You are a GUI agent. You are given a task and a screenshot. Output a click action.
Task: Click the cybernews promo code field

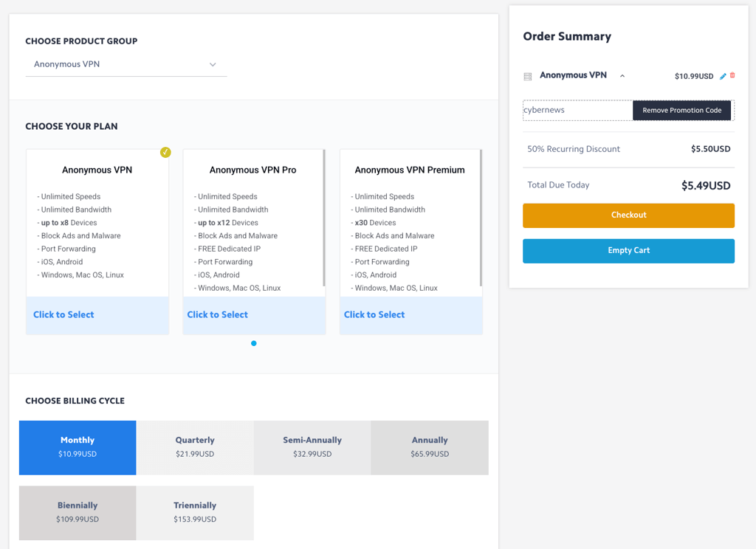point(577,111)
